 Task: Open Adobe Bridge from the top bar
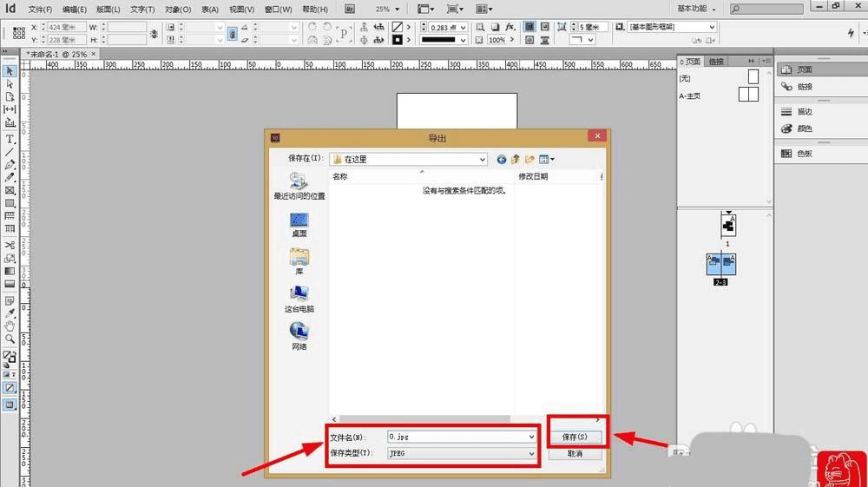[x=350, y=9]
